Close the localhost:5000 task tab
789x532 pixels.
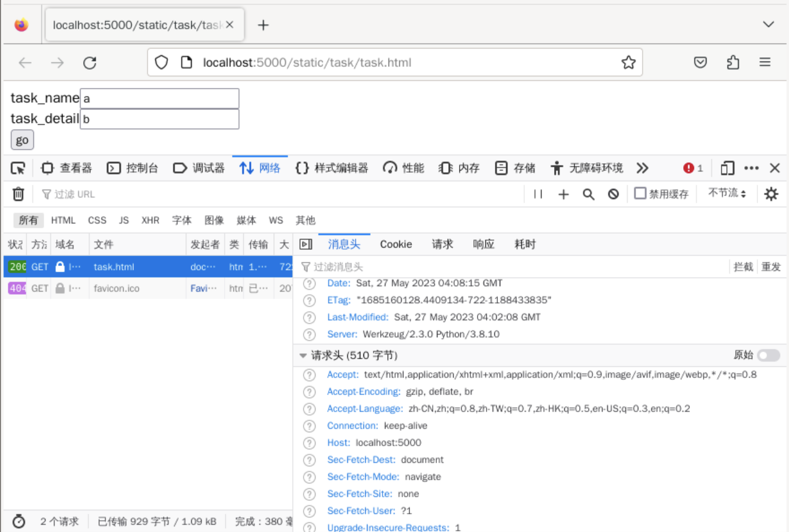click(230, 25)
